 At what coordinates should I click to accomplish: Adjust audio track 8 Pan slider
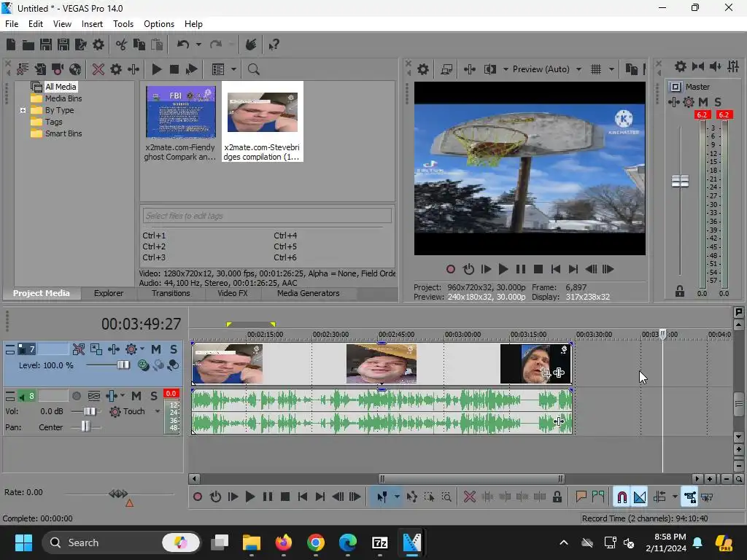click(85, 427)
